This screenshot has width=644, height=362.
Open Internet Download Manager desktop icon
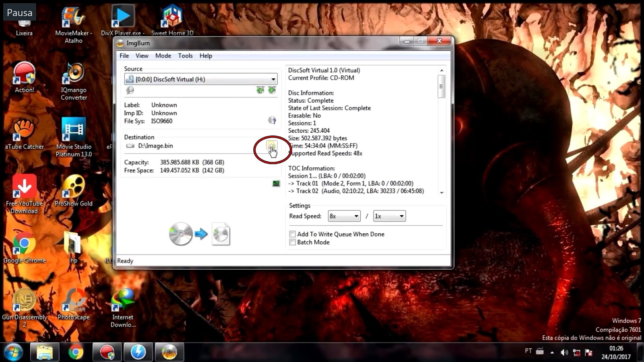(x=123, y=309)
